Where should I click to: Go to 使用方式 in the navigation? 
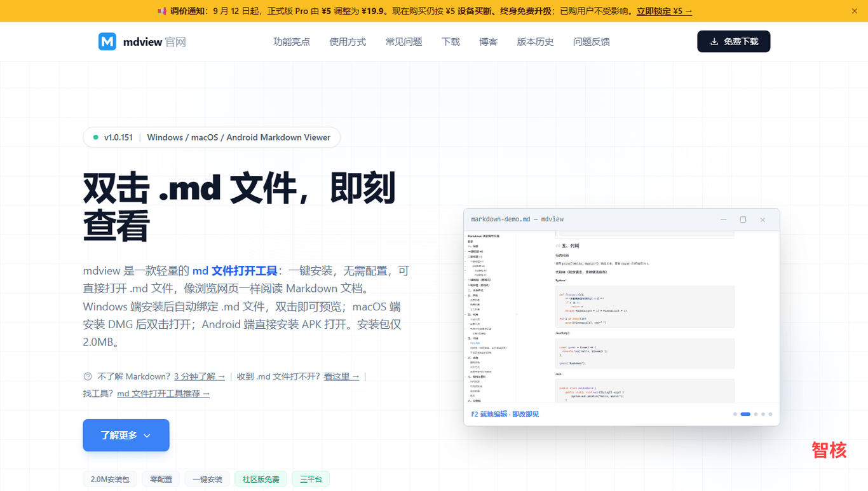point(348,42)
